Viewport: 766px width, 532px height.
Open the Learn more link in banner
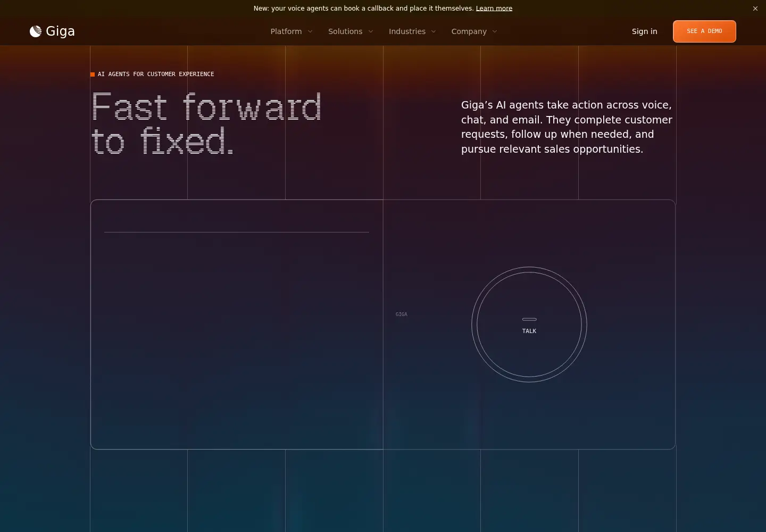494,9
